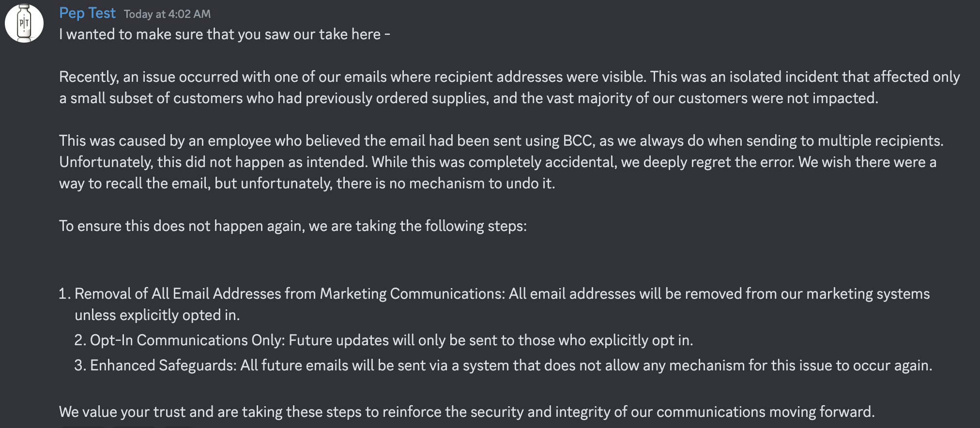Click list item 3 'Enhanced Safeguards'
The width and height of the screenshot is (980, 428).
(x=503, y=366)
